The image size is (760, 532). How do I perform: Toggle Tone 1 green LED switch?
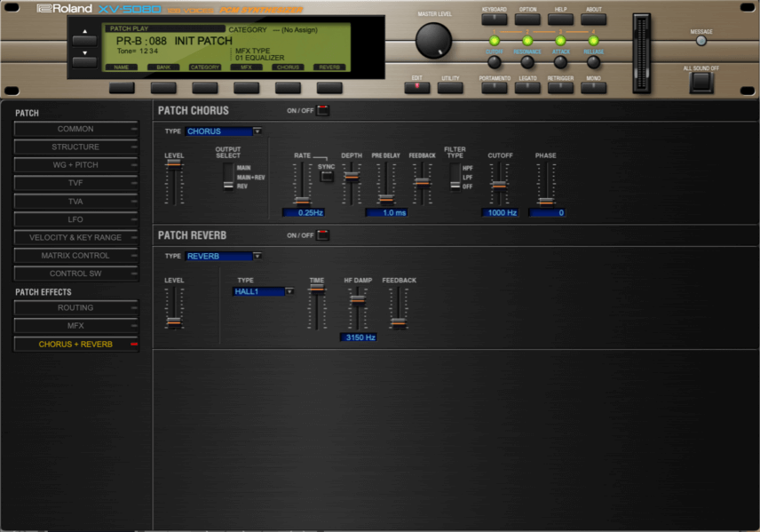click(495, 41)
